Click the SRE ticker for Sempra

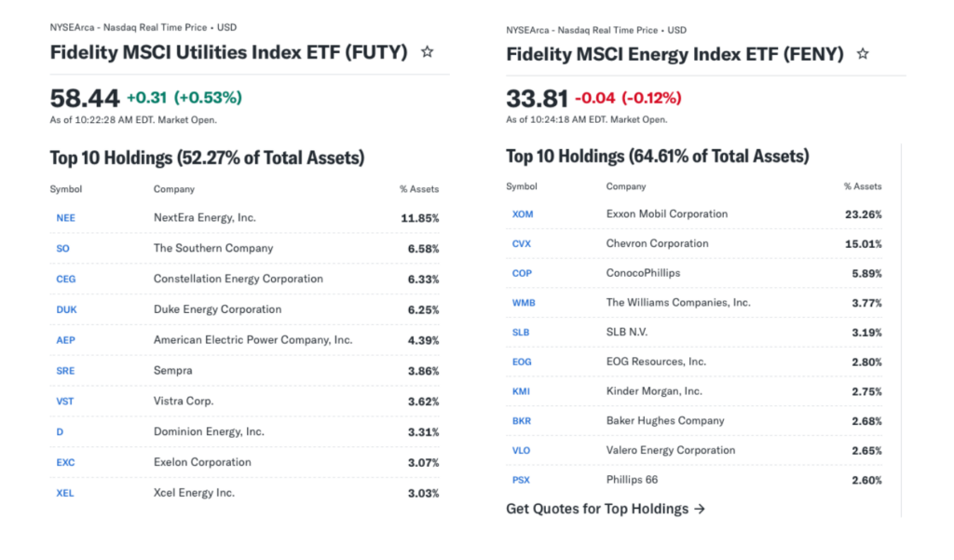[x=65, y=371]
